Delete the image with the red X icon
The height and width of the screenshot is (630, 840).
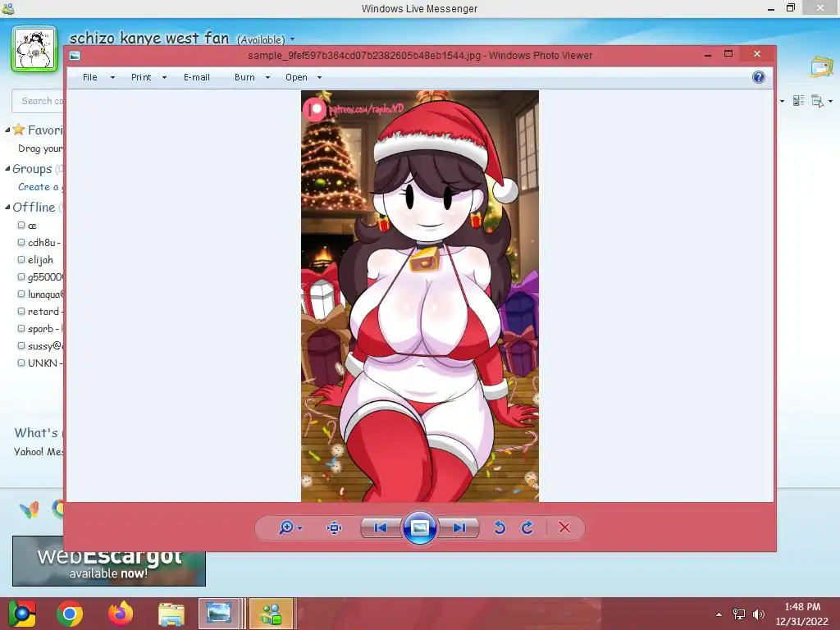[564, 527]
